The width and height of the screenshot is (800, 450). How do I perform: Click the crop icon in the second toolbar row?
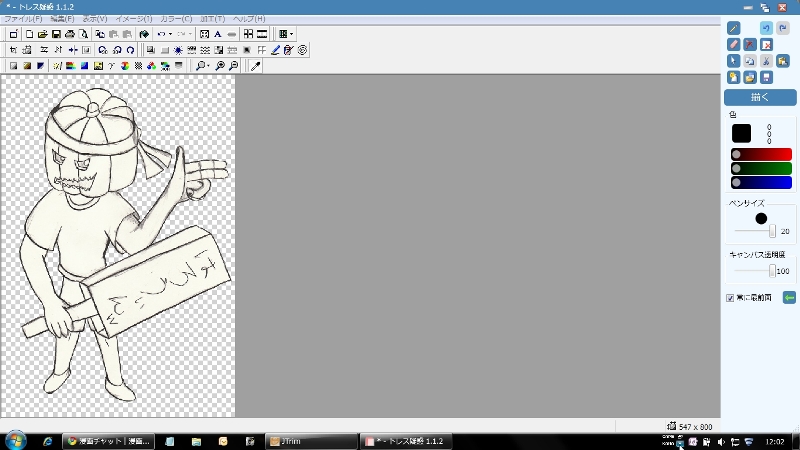click(13, 50)
